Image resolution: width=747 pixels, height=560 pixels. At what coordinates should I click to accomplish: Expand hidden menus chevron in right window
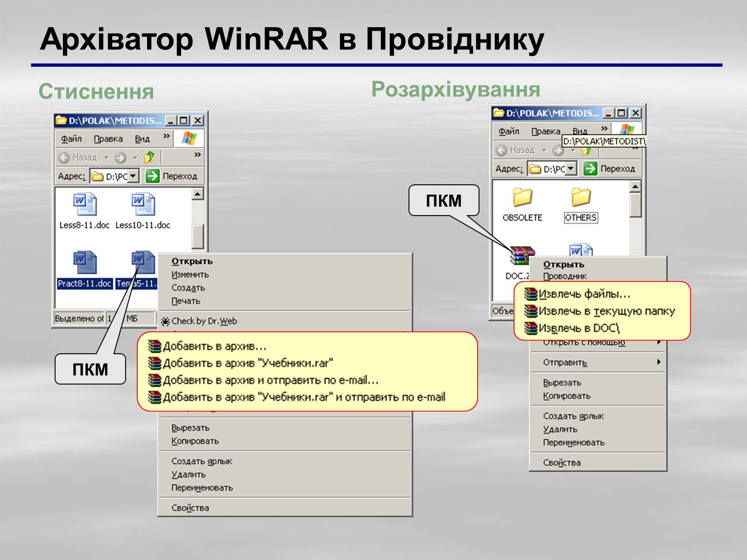click(604, 128)
